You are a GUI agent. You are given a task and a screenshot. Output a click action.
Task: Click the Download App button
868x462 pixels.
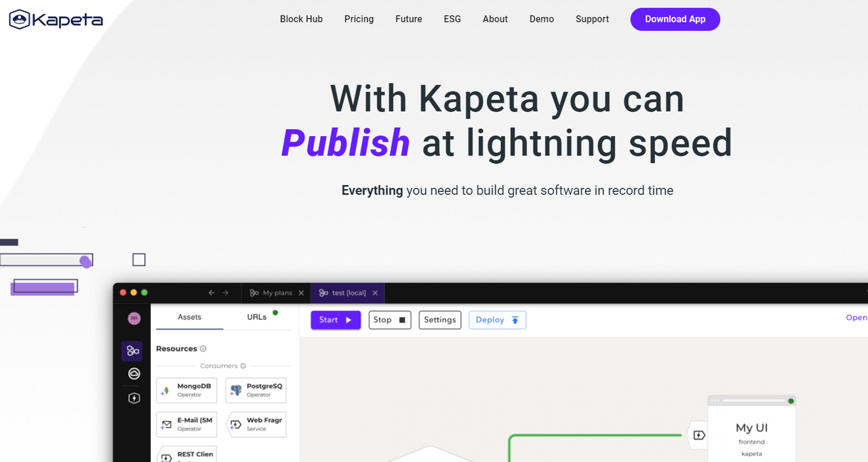pyautogui.click(x=675, y=19)
